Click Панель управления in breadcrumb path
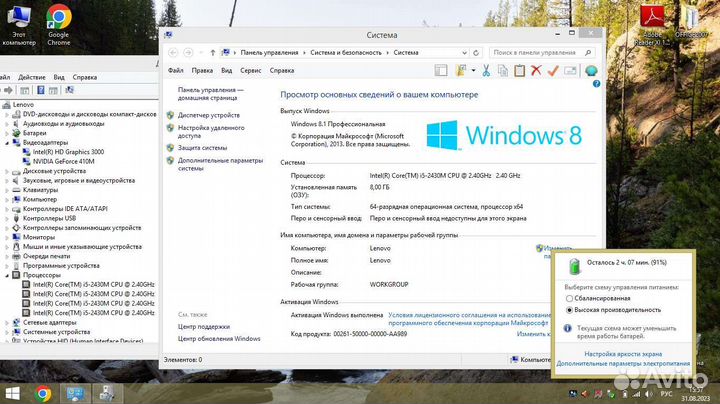 click(x=269, y=53)
